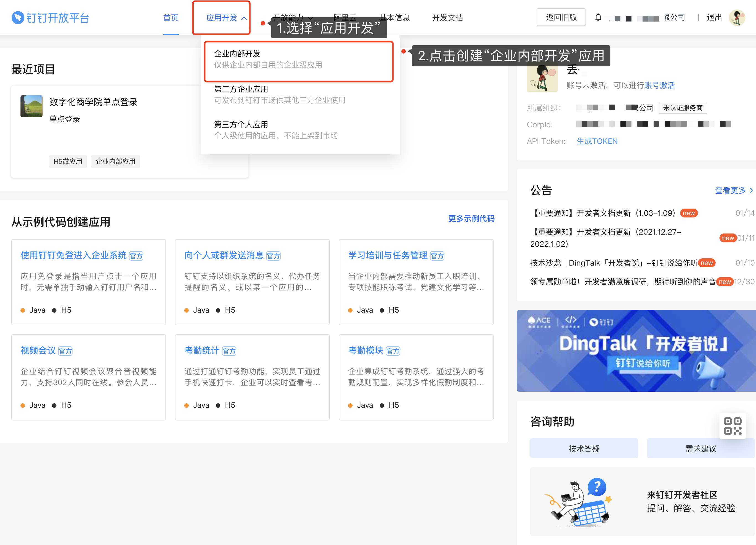756x545 pixels.
Task: Click the 查看更多 chevron arrow
Action: coord(751,190)
